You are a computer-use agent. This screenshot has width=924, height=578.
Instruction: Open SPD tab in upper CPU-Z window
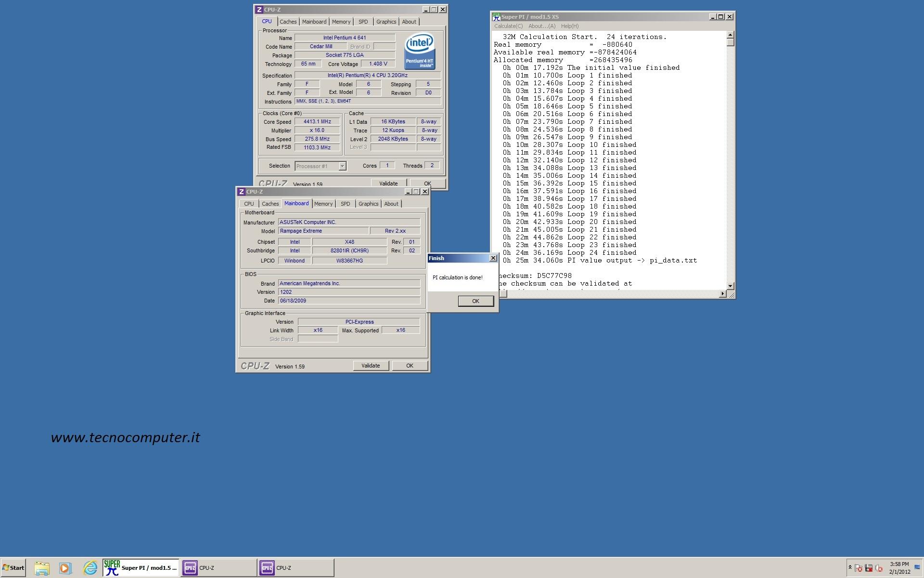(363, 22)
